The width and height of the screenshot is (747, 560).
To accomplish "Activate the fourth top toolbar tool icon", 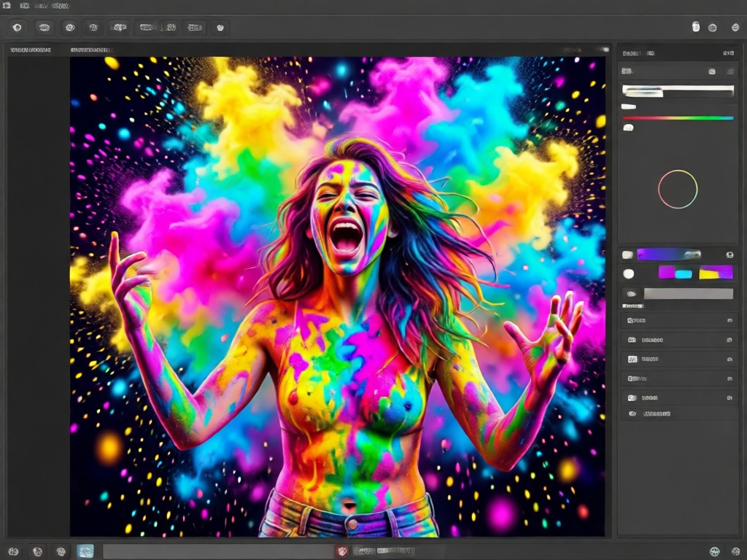I will (x=93, y=28).
